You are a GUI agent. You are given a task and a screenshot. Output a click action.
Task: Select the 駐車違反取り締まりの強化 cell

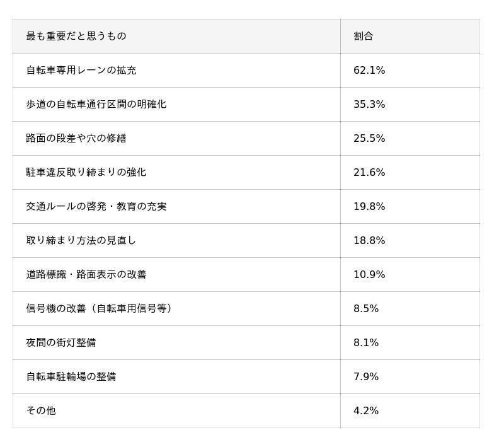[x=176, y=172]
